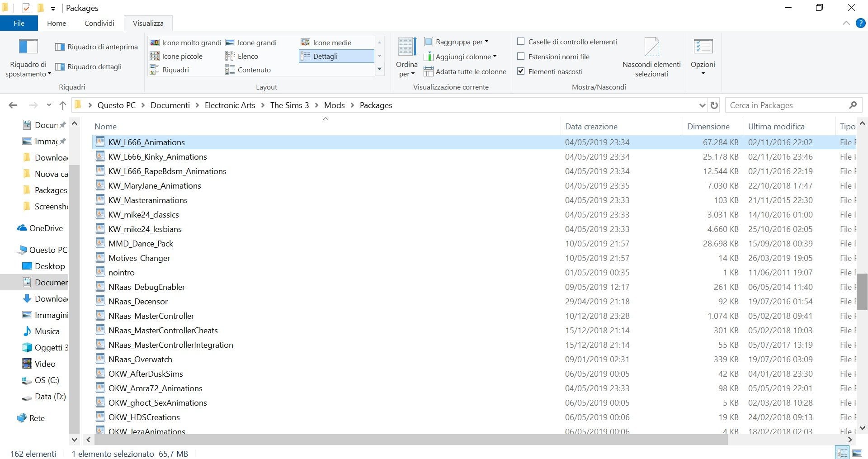Click Electronic Arts in the breadcrumb
The height and width of the screenshot is (459, 868).
point(230,105)
